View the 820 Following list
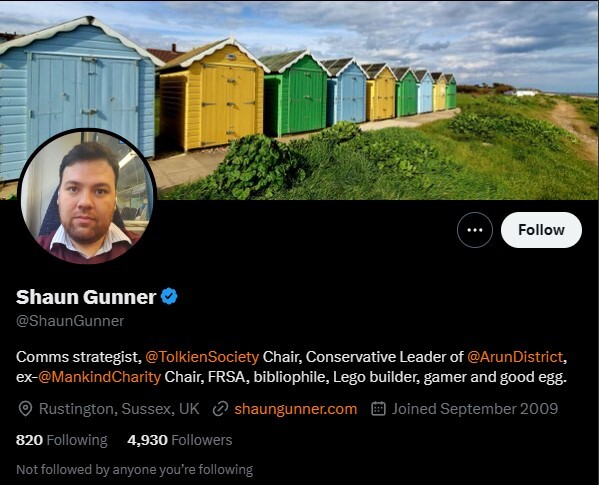 click(x=62, y=440)
